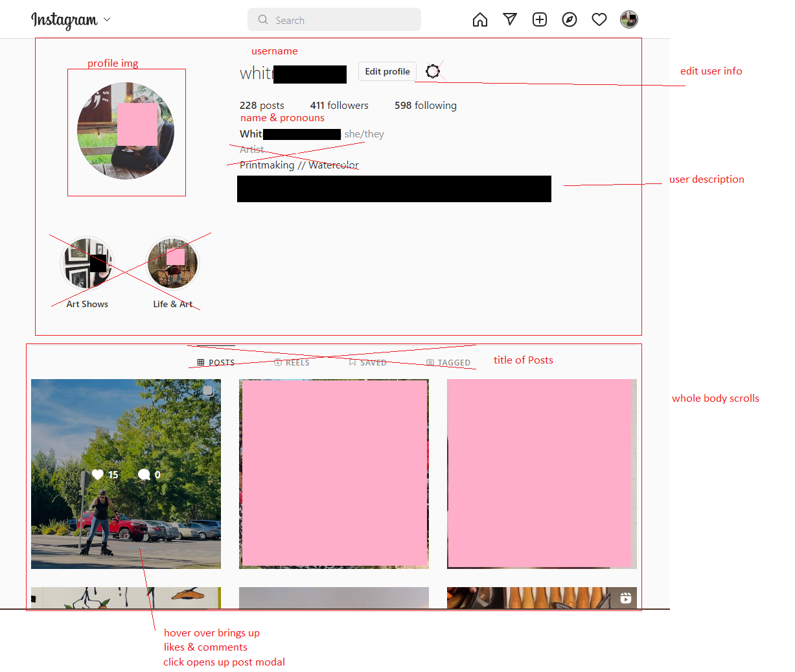This screenshot has width=795, height=672.
Task: Open direct messages paper plane icon
Action: (x=510, y=19)
